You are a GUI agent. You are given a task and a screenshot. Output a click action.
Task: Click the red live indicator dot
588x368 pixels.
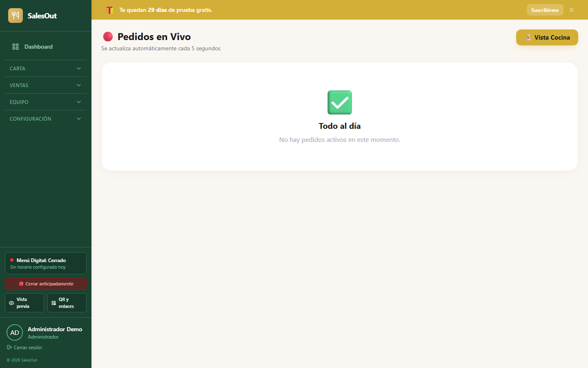coord(108,37)
